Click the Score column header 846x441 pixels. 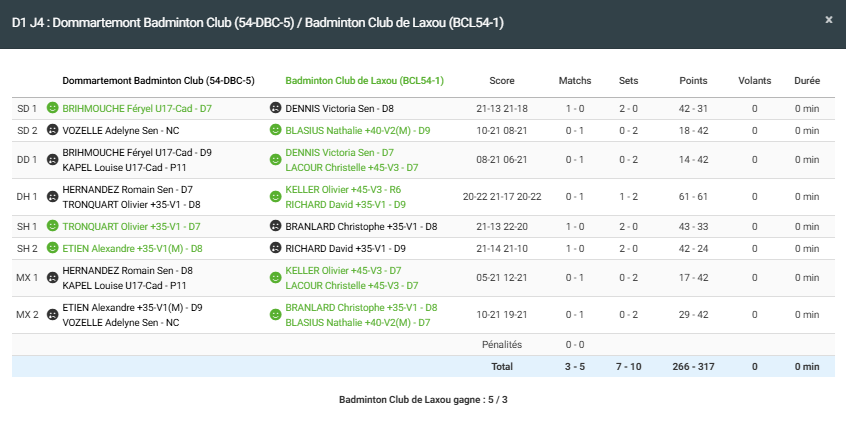coord(502,80)
